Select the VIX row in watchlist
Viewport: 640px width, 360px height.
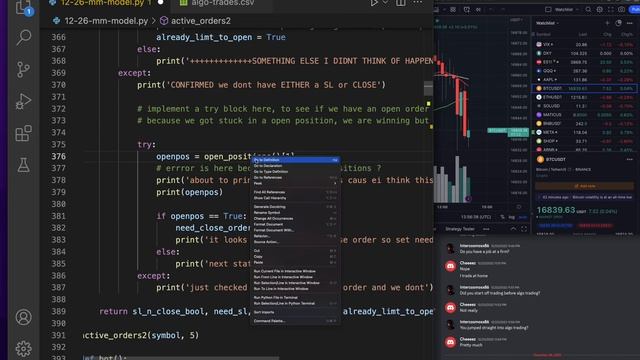point(584,44)
